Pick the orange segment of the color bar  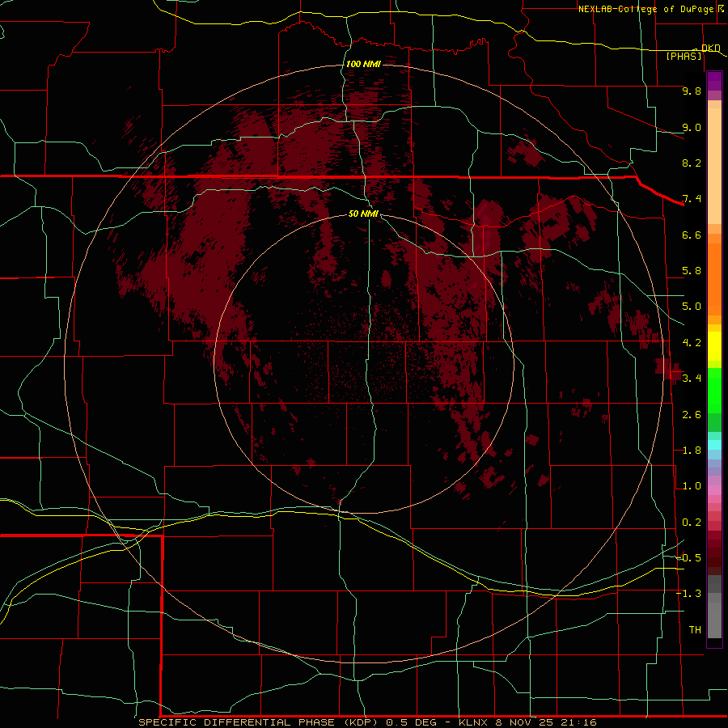(x=714, y=280)
